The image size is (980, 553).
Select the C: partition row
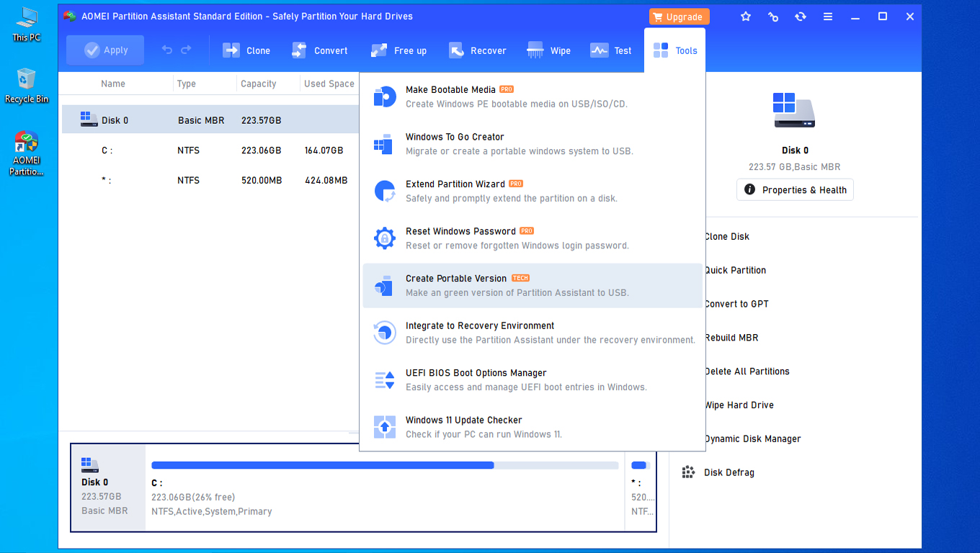pos(210,150)
